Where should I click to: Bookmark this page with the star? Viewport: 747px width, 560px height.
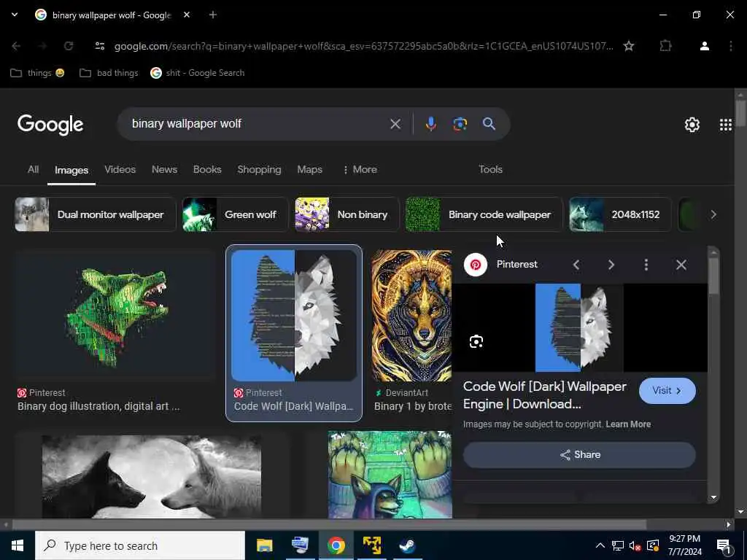629,46
